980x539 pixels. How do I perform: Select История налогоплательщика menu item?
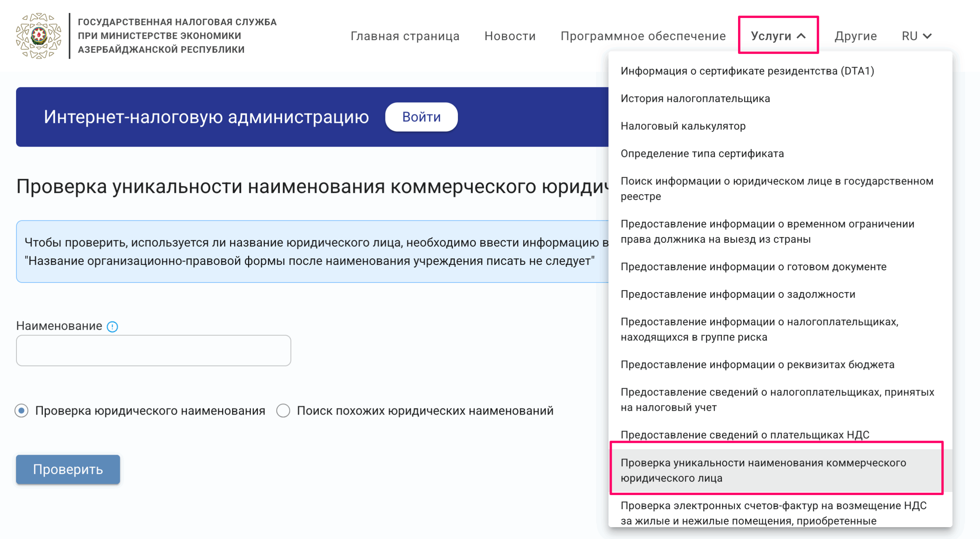(695, 98)
